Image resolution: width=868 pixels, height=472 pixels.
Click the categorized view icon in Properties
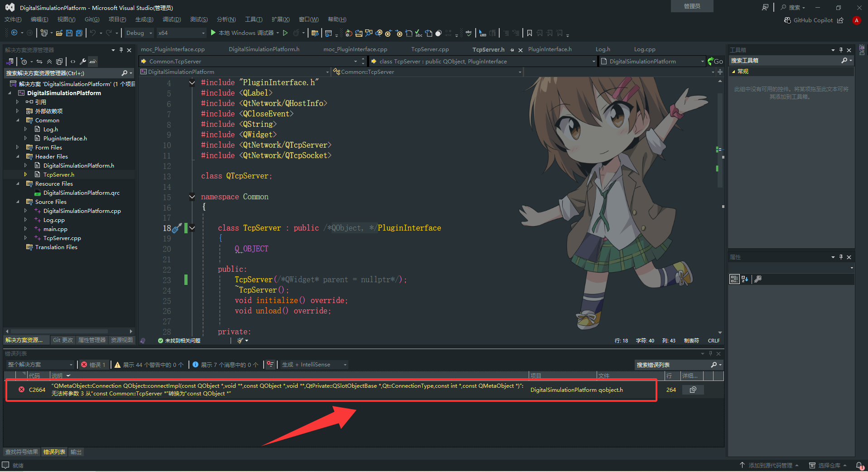[x=734, y=279]
